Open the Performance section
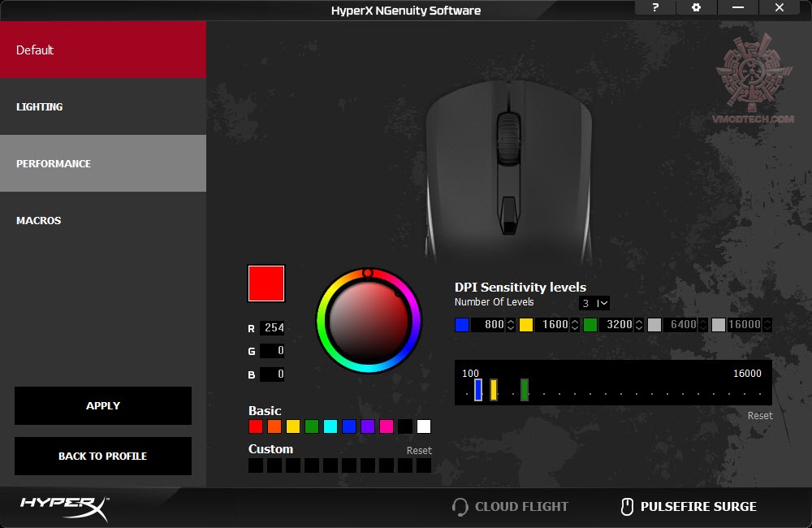812x528 pixels. click(x=103, y=163)
